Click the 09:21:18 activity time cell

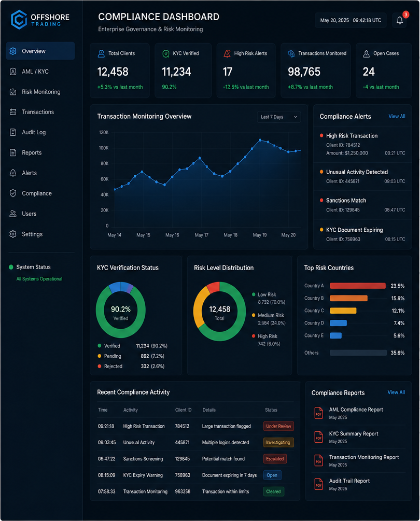(106, 426)
